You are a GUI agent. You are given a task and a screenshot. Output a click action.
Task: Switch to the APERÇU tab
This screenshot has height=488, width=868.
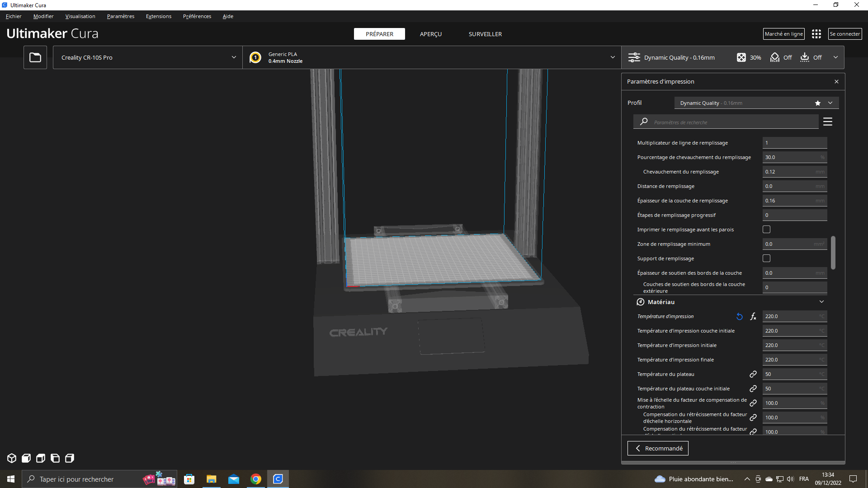[x=431, y=34]
